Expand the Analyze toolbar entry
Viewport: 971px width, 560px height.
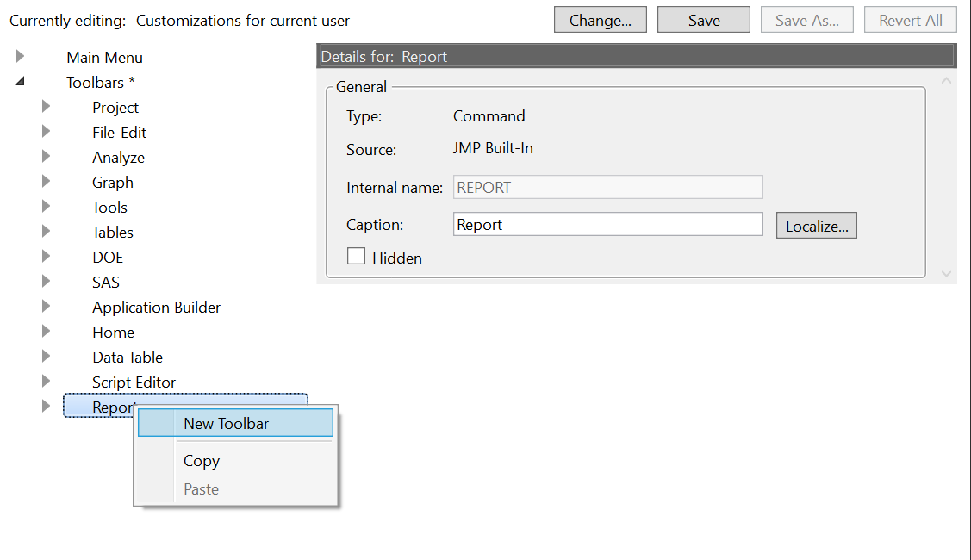[x=47, y=157]
